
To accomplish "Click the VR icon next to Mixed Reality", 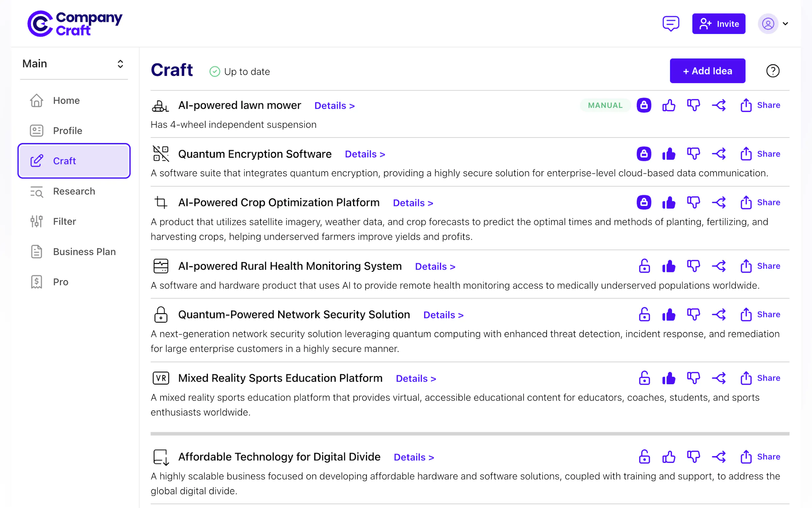I will click(161, 378).
